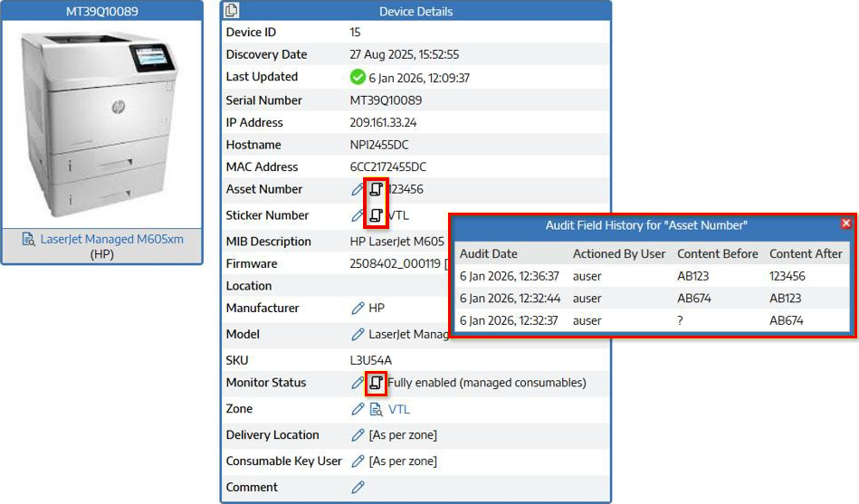Click the MIB Description value HP LaserJet M605
The height and width of the screenshot is (504, 859).
coord(397,242)
